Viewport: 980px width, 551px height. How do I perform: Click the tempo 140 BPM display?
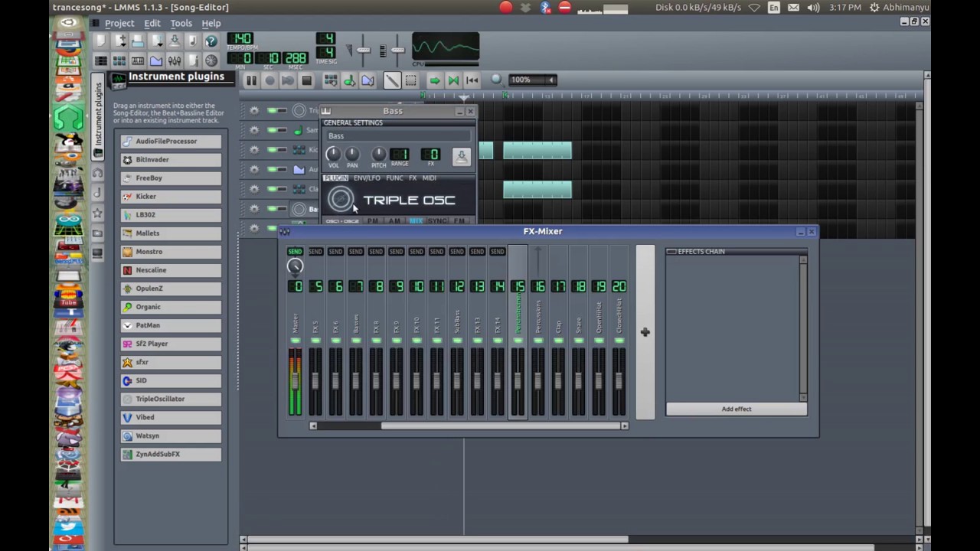(240, 39)
